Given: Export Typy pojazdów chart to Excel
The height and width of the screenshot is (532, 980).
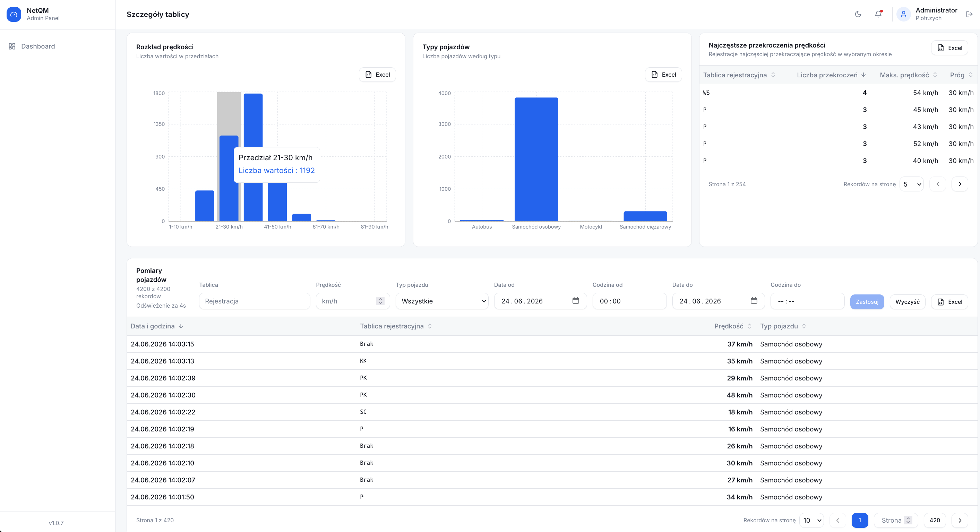Looking at the screenshot, I should point(663,75).
